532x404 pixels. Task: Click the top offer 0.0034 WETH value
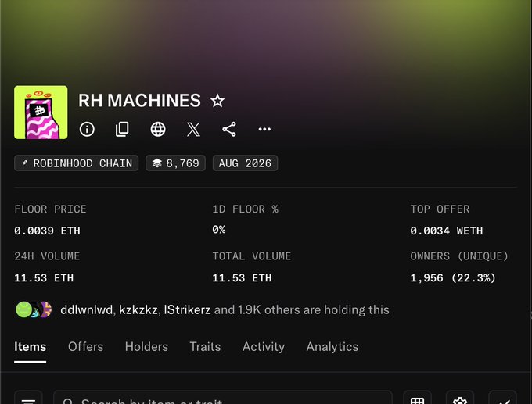pos(447,231)
